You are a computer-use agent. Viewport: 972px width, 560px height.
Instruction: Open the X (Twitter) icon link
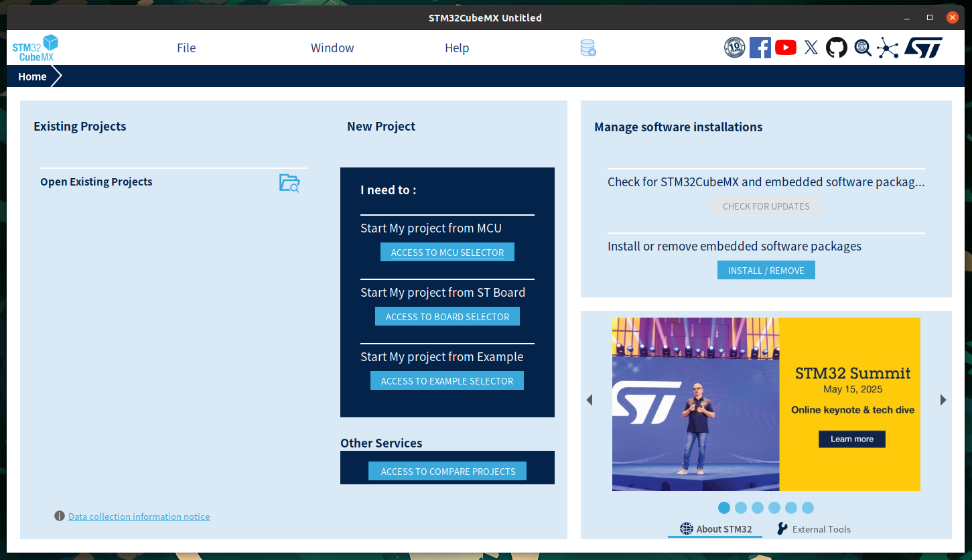pos(811,48)
